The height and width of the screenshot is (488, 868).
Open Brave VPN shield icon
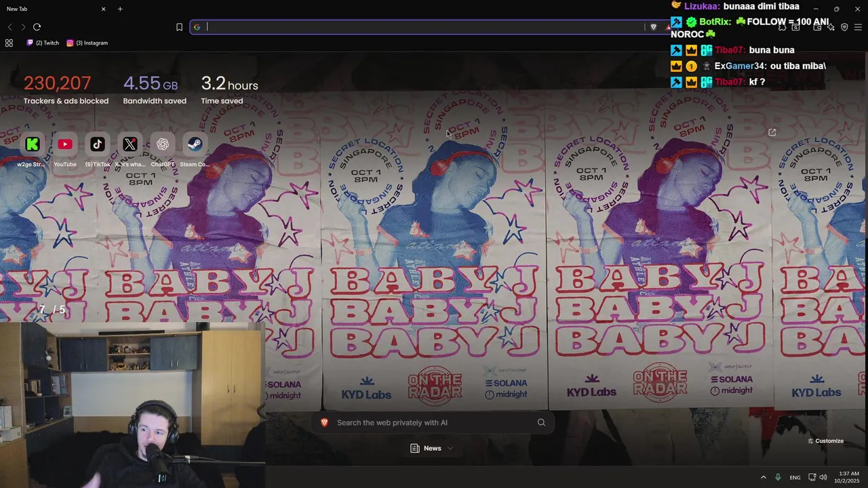[844, 27]
